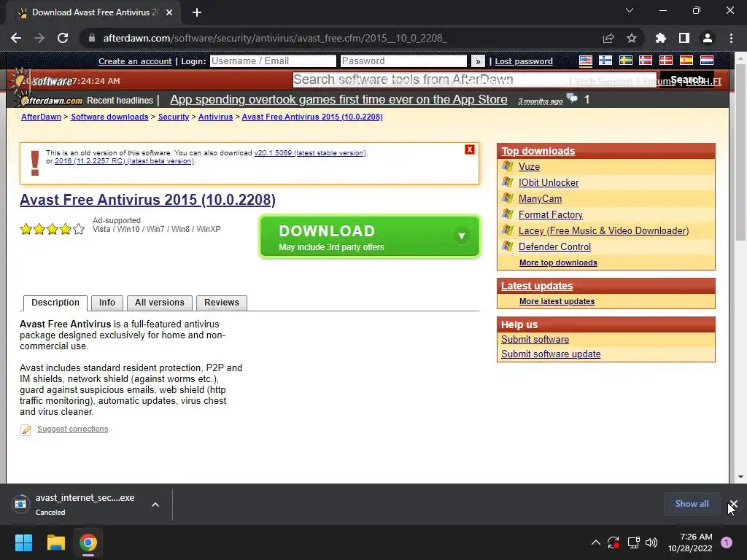
Task: Focus the Search software tools field
Action: [x=475, y=80]
